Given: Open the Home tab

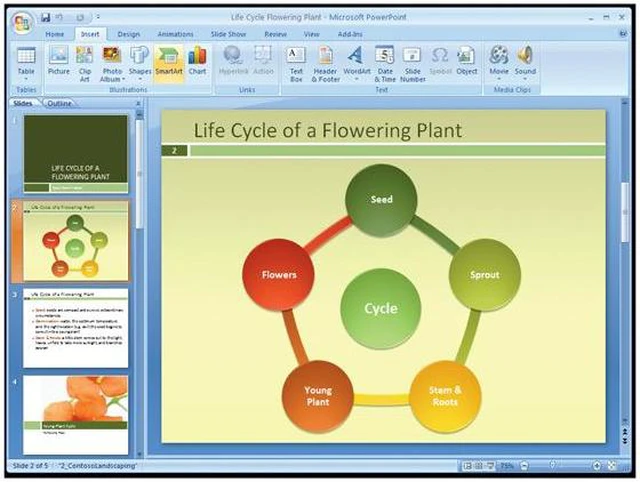Looking at the screenshot, I should coord(55,34).
